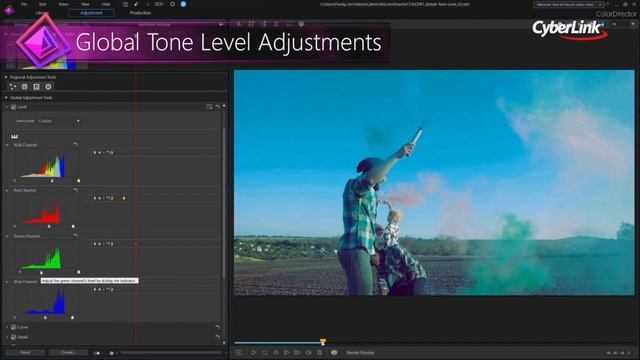640x360 pixels.
Task: Step forward one frame
Action: (x=287, y=352)
